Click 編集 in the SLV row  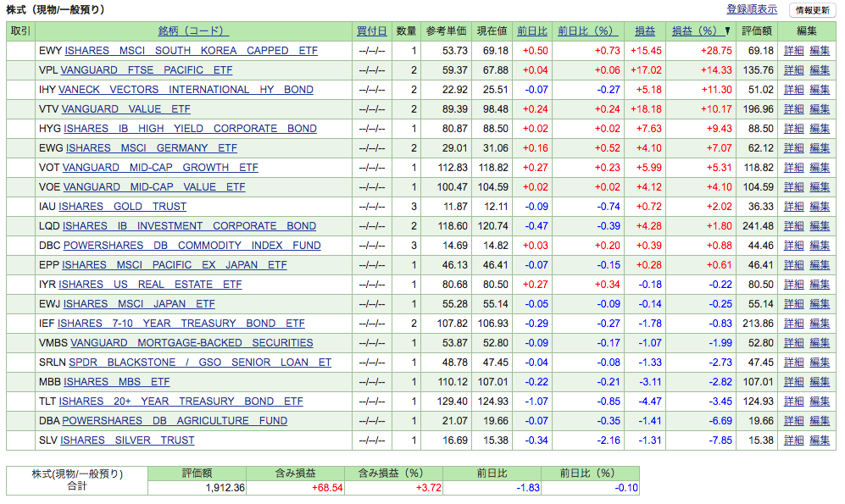click(820, 440)
